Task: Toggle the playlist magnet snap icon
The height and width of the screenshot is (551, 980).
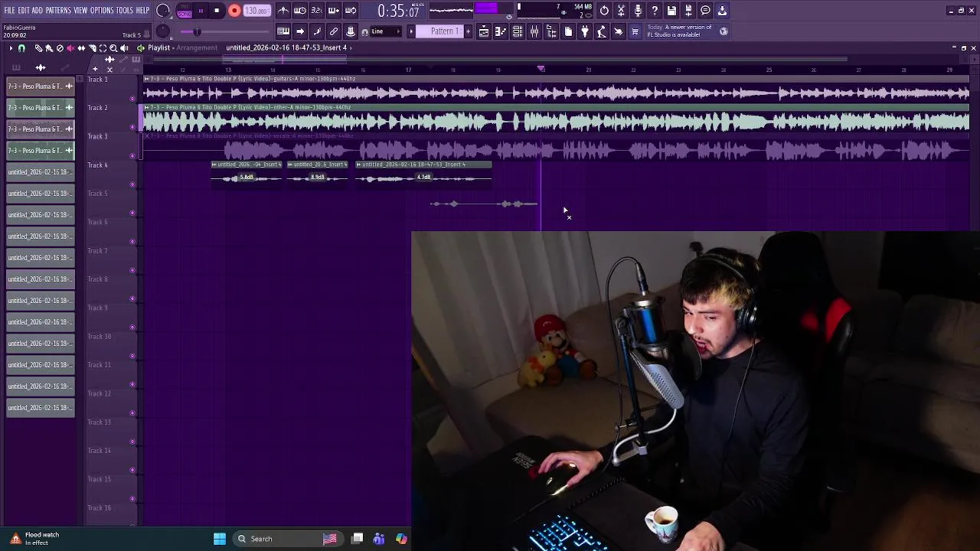Action: click(21, 48)
